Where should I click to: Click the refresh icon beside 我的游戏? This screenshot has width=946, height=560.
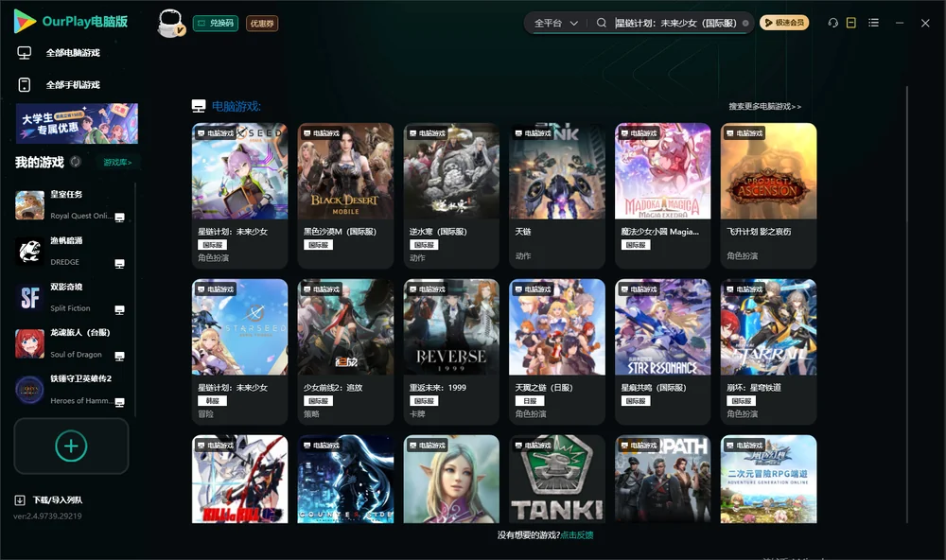pos(76,161)
